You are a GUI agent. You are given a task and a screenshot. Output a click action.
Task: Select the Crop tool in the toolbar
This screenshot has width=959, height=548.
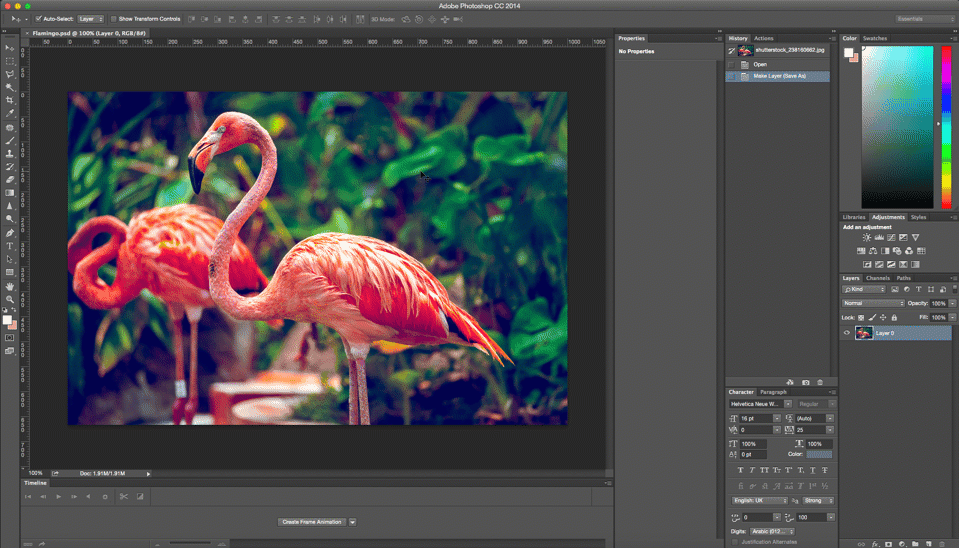(x=10, y=100)
